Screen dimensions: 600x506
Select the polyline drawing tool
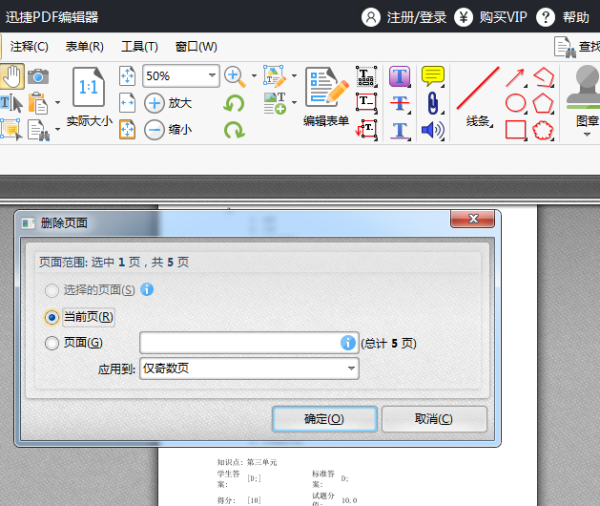pos(543,77)
